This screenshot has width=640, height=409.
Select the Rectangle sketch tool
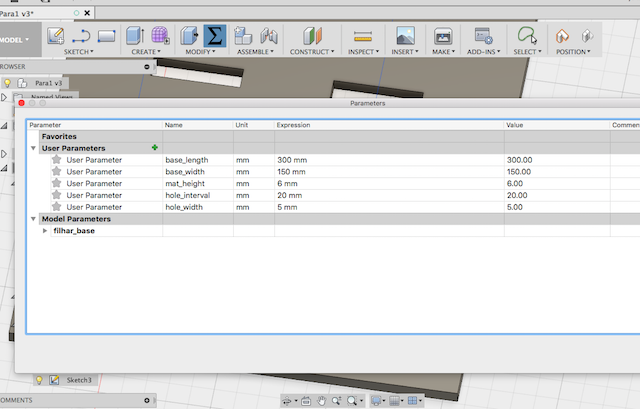click(x=106, y=36)
